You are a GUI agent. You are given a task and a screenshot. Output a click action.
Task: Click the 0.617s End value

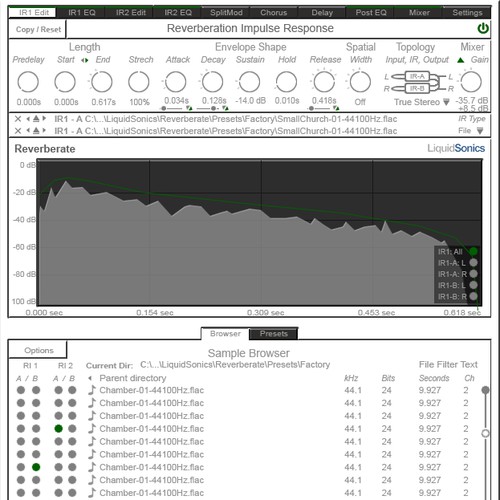103,102
